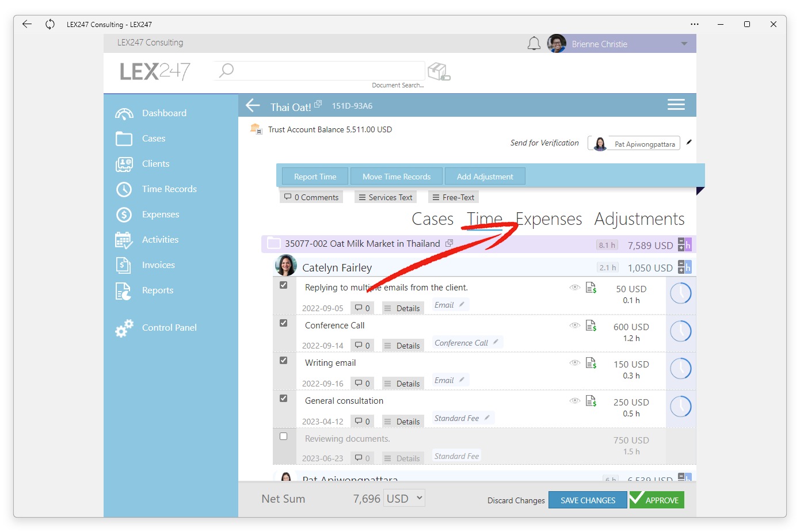Switch to the Time tab
This screenshot has width=800, height=532.
pos(485,219)
